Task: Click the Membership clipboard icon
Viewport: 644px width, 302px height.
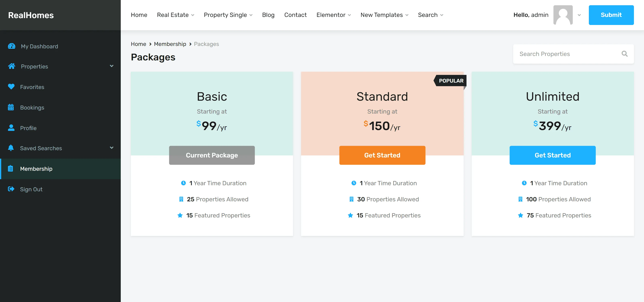Action: pos(10,169)
